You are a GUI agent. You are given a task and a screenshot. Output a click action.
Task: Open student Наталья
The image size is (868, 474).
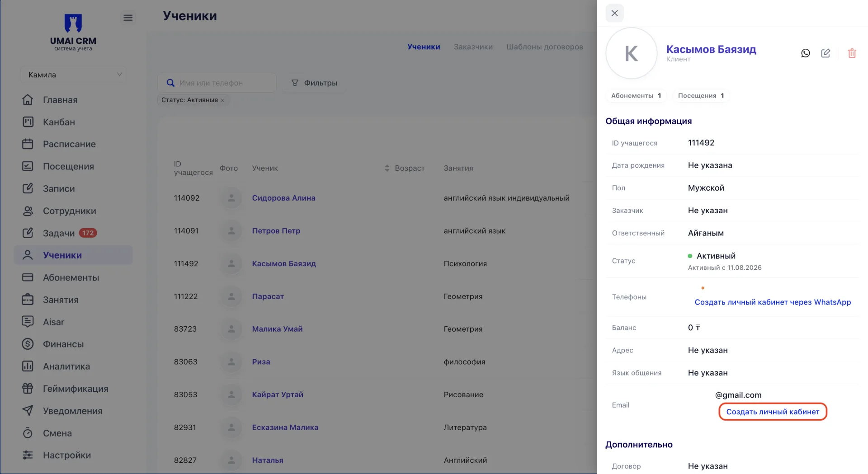point(268,460)
